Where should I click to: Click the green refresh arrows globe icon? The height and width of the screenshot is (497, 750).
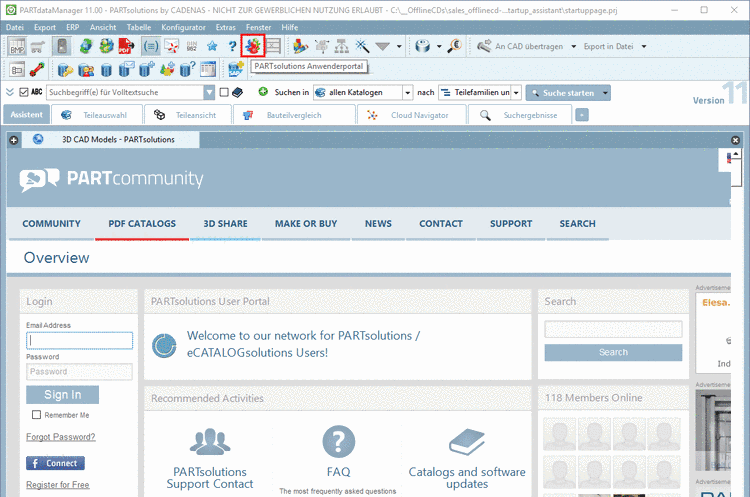(86, 46)
